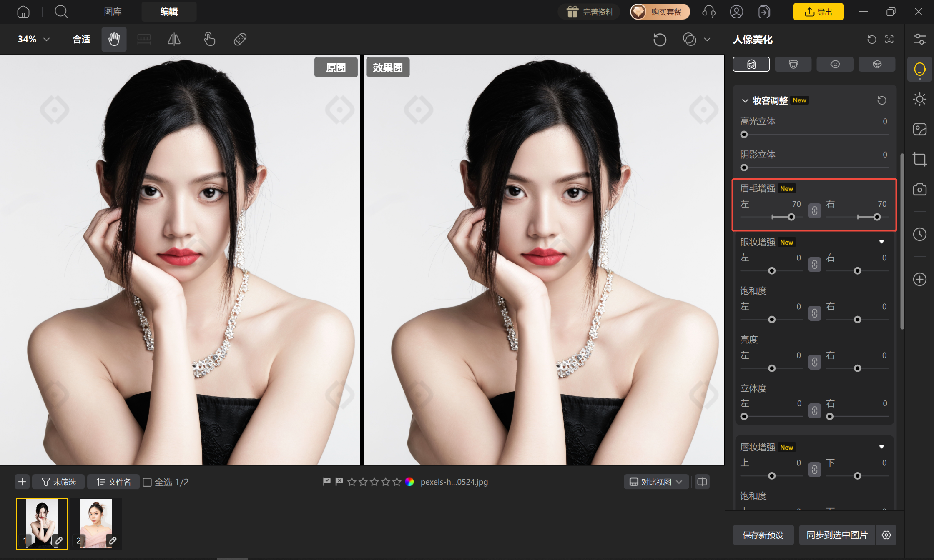Screen dimensions: 934x560
Task: Open light adjustment sun icon in sidebar
Action: (919, 99)
